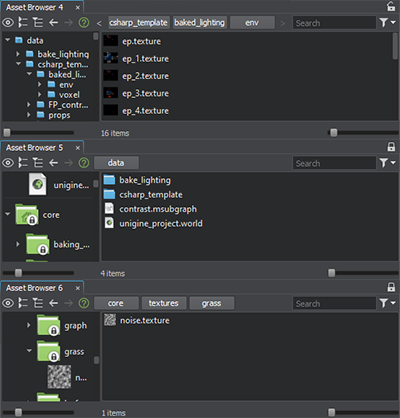Open green help icon in Asset Browser 6
This screenshot has height=418, width=400.
point(84,303)
